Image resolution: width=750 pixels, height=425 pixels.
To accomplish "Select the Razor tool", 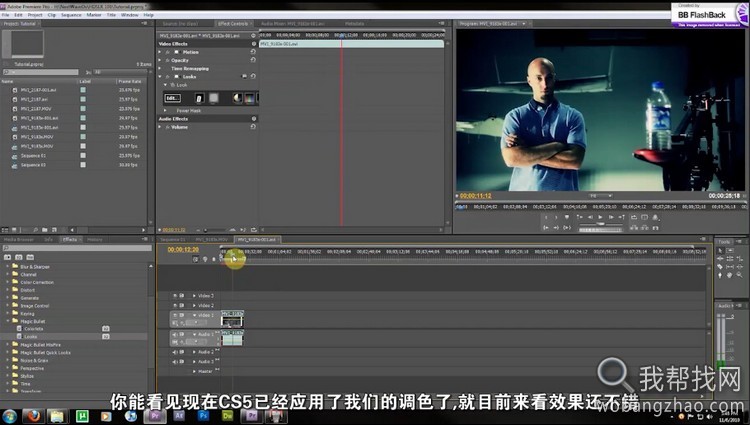I will coord(720,267).
